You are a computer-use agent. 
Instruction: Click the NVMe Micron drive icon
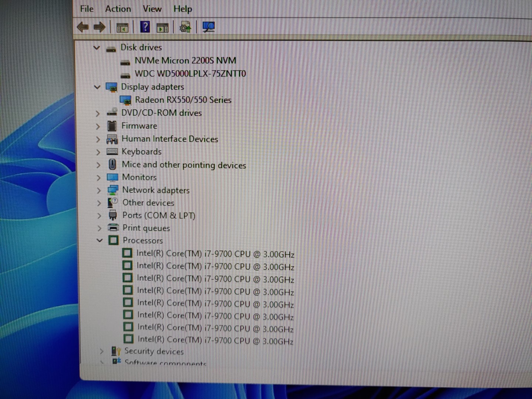click(125, 62)
